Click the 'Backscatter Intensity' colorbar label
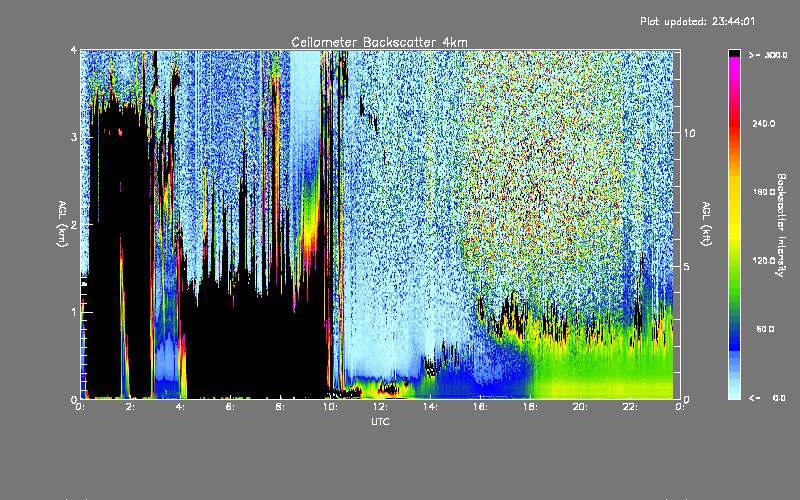 [780, 225]
